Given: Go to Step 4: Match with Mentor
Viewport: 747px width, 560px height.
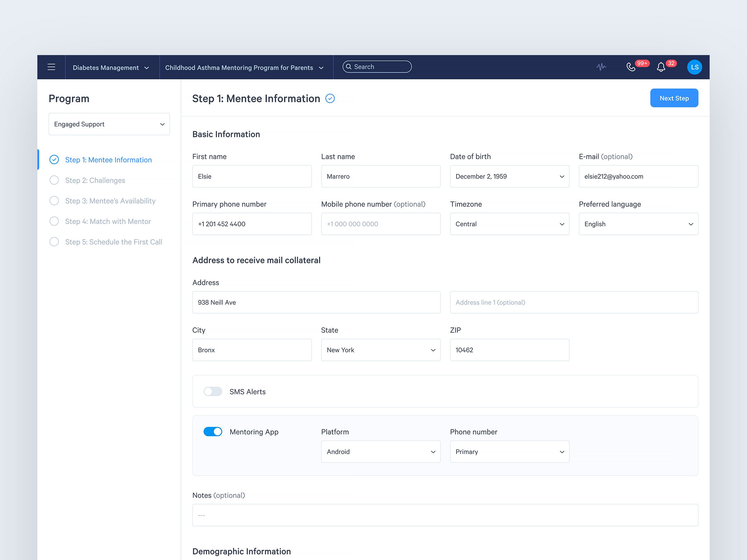Looking at the screenshot, I should tap(108, 222).
